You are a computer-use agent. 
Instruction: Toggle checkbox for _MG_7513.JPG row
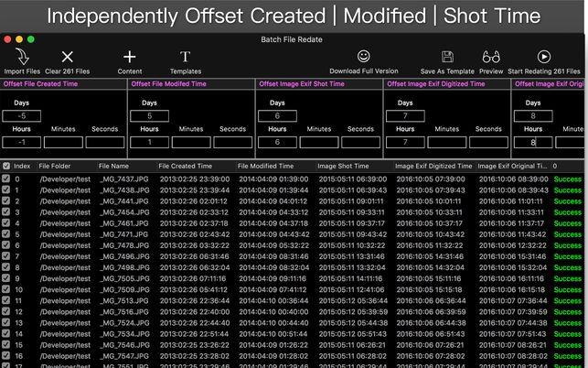pyautogui.click(x=6, y=300)
